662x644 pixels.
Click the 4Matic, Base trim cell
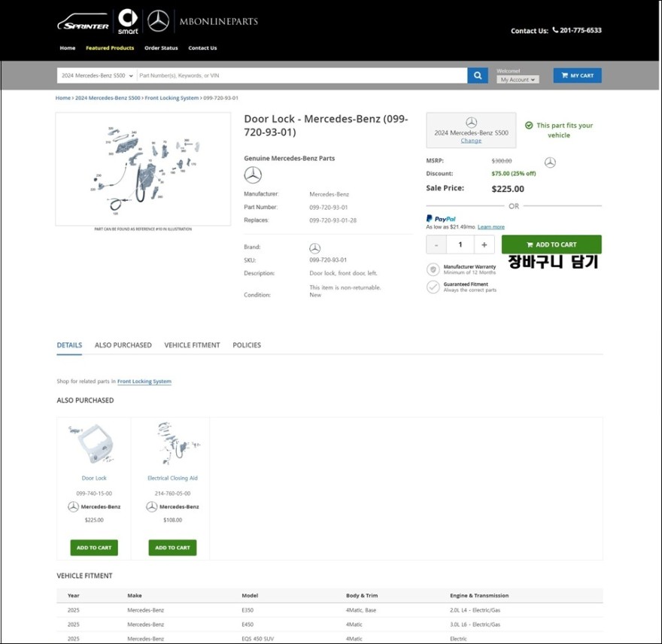click(x=361, y=610)
